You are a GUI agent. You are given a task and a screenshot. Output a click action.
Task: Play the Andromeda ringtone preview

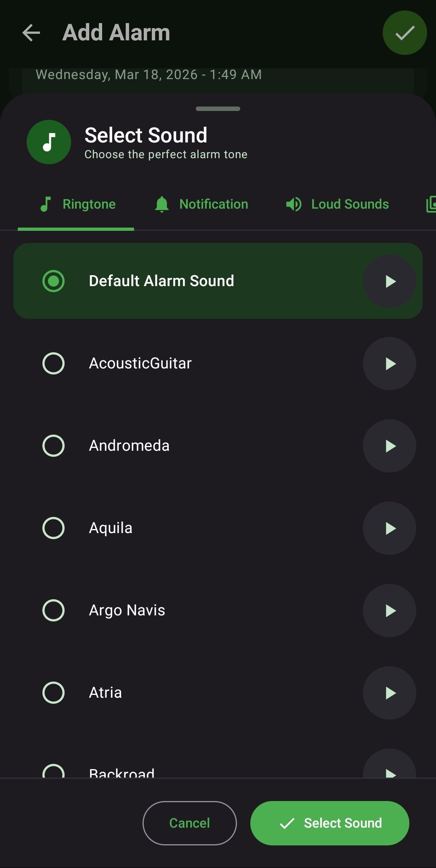389,446
